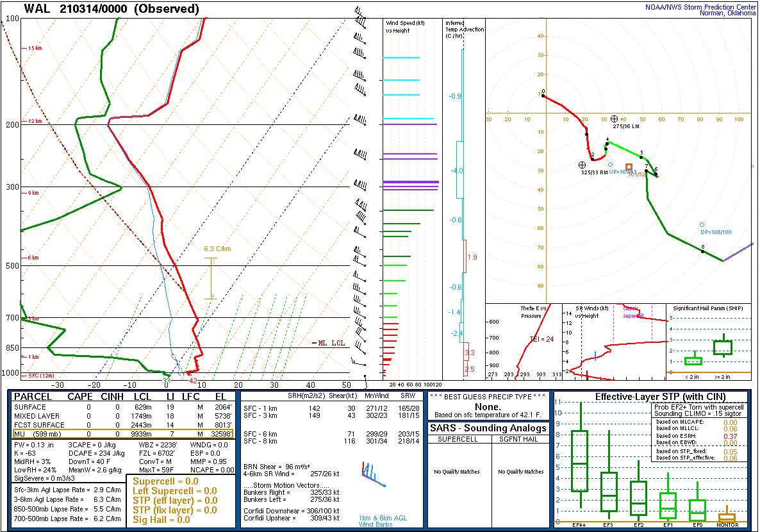Click the 'classic supercell' label
760x532 pixels.
click(x=633, y=312)
